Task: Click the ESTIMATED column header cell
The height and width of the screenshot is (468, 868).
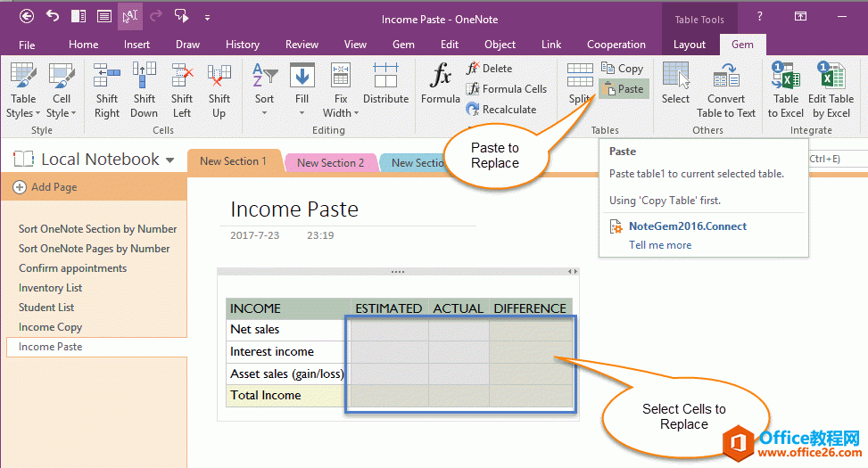Action: tap(389, 308)
